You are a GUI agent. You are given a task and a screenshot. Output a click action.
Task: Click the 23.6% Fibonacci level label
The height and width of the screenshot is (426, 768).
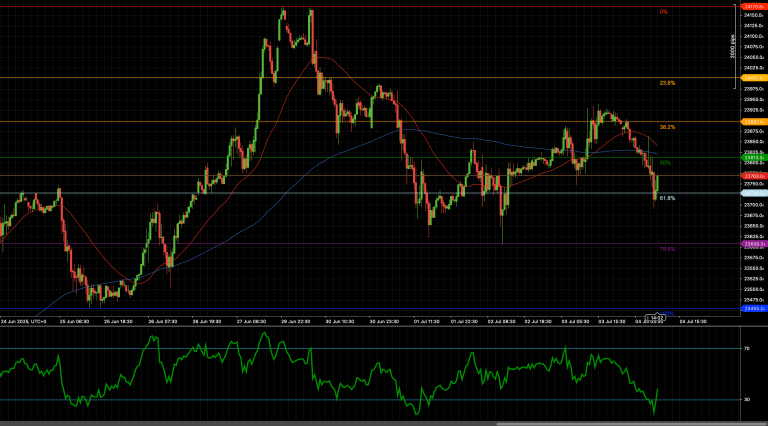point(667,83)
